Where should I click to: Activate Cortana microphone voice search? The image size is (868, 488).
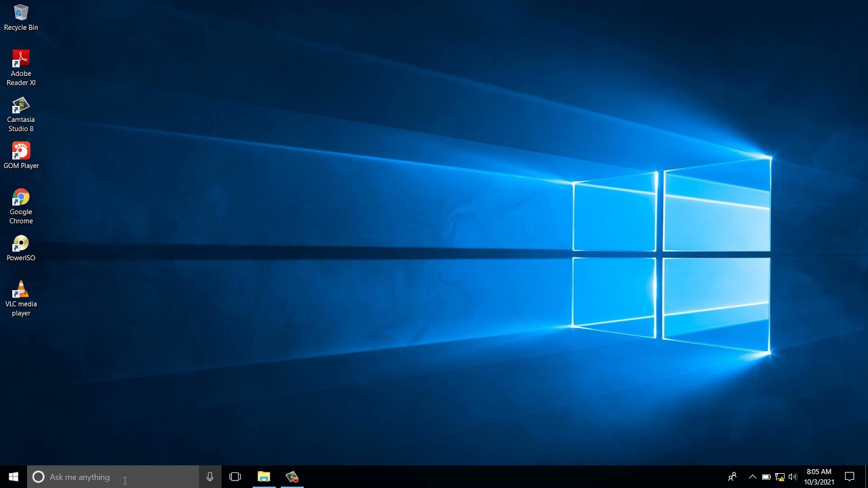tap(210, 476)
